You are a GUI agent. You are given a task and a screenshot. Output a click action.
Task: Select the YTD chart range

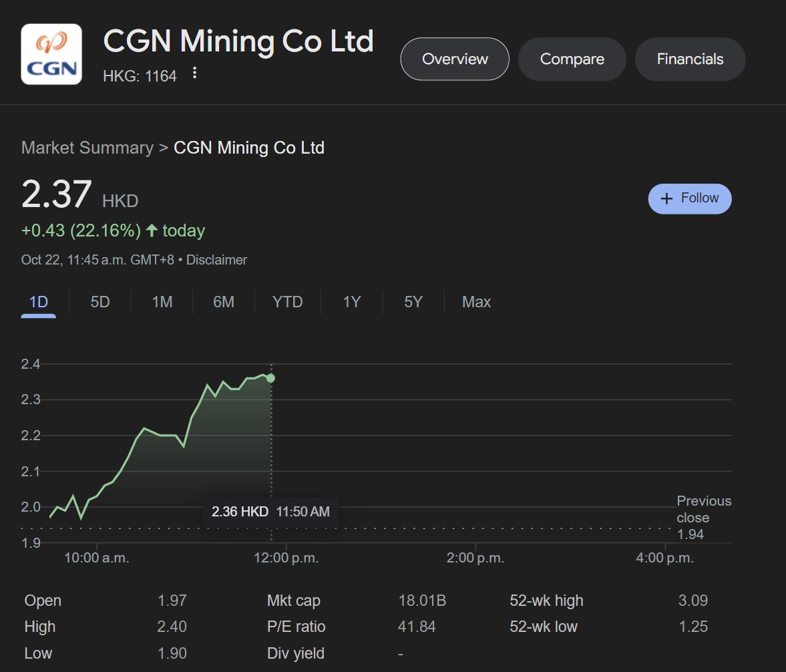tap(287, 302)
